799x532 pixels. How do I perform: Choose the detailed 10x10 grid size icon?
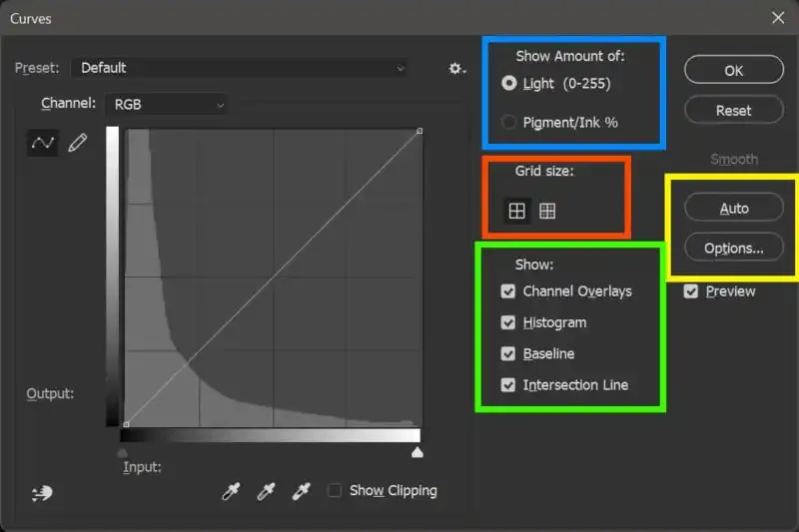click(x=547, y=211)
